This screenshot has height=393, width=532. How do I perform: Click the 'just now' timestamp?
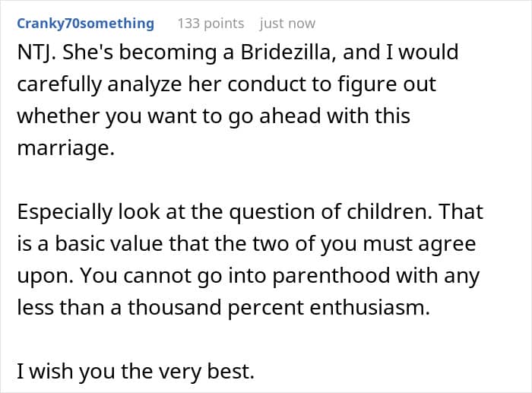click(287, 24)
